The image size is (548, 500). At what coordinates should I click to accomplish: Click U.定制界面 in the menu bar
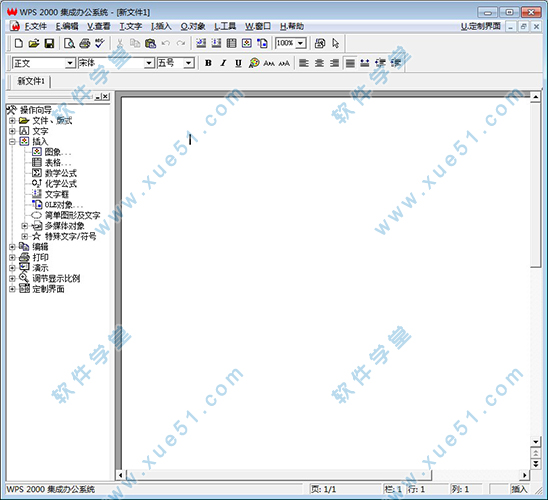(481, 27)
